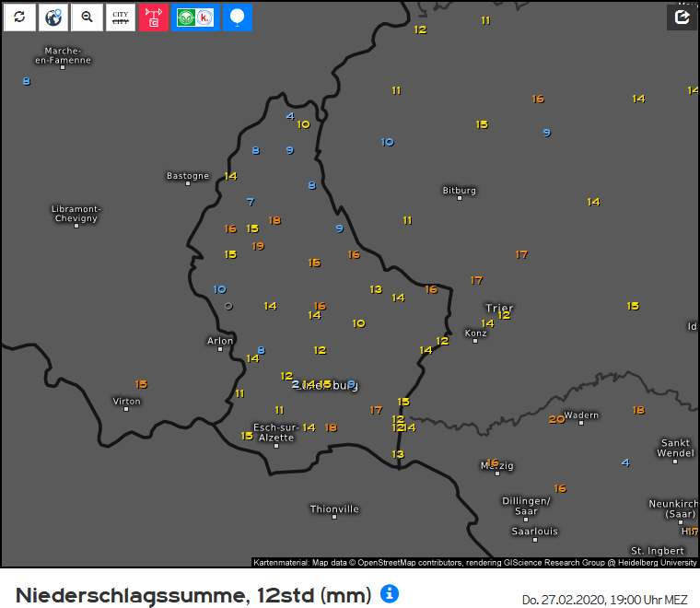Toggle city labels with CITY button
This screenshot has width=700, height=608.
coord(121,18)
